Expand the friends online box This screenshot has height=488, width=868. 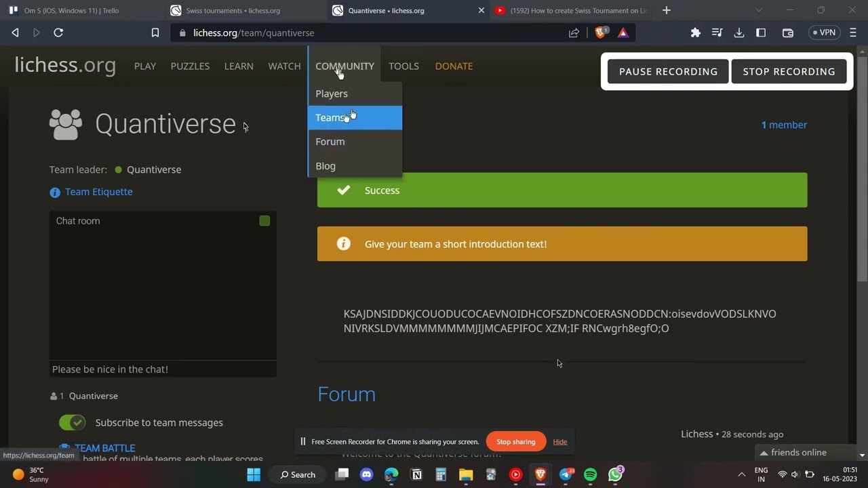click(x=806, y=453)
